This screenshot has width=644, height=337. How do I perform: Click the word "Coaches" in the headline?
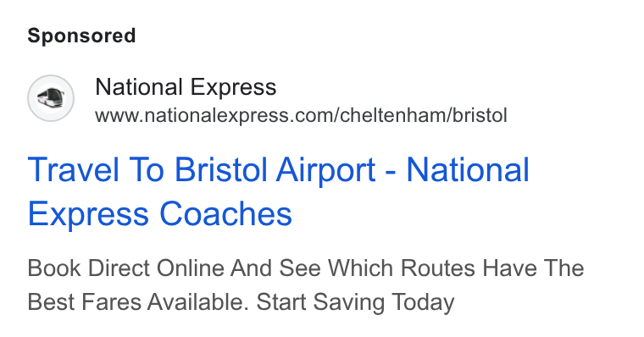(x=225, y=213)
